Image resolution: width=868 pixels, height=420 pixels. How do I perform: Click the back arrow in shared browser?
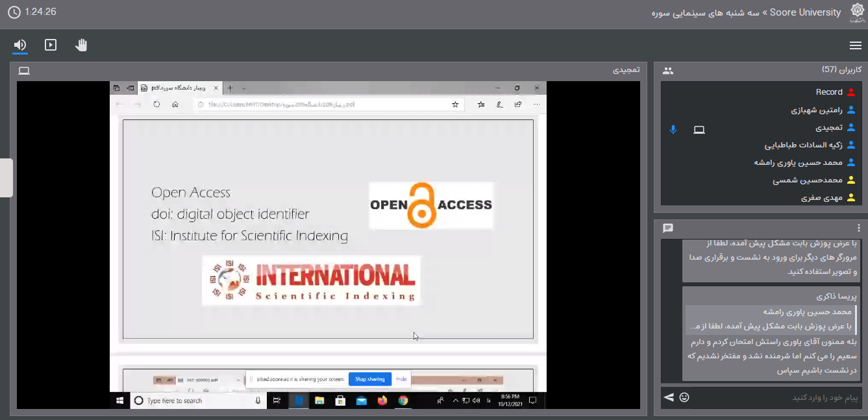(x=119, y=105)
